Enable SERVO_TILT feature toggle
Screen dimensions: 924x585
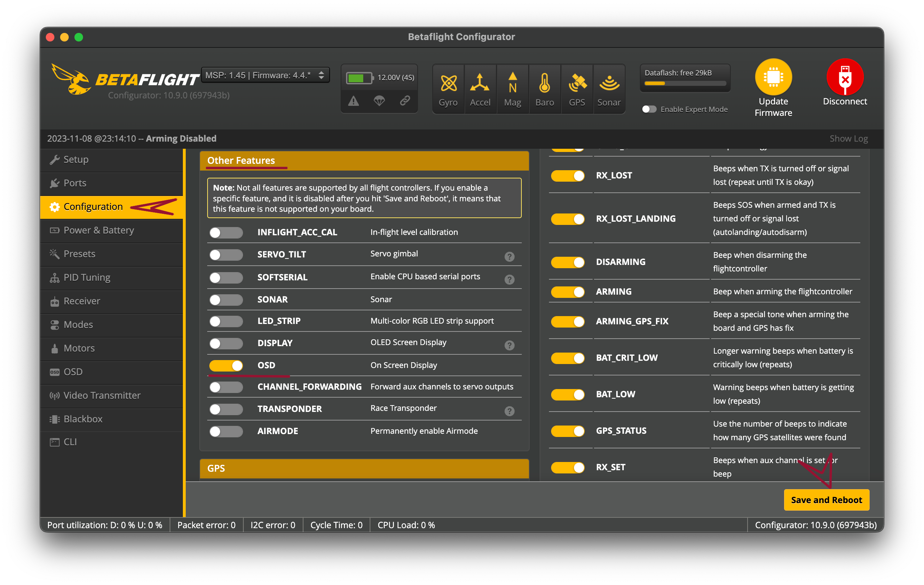226,255
